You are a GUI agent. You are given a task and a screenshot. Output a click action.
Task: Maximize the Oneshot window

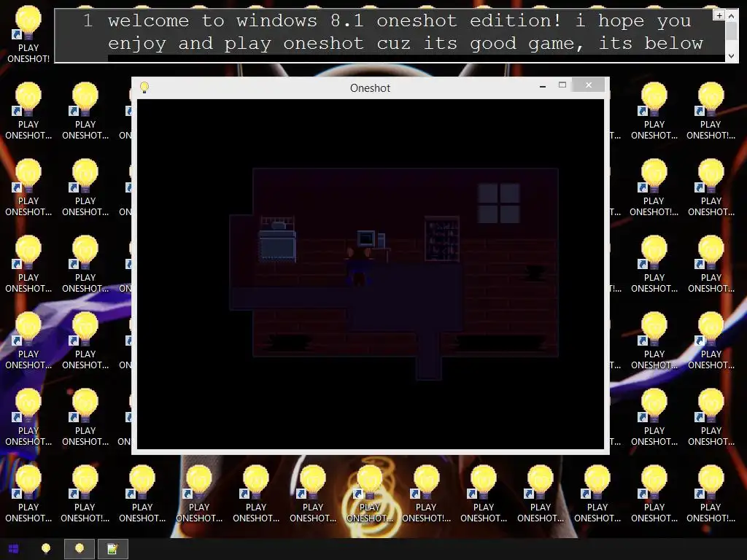tap(562, 85)
